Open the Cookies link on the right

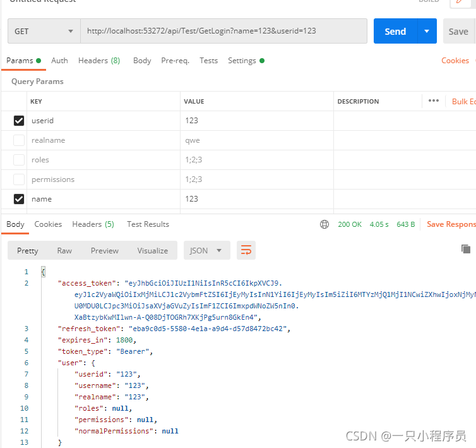coord(455,61)
